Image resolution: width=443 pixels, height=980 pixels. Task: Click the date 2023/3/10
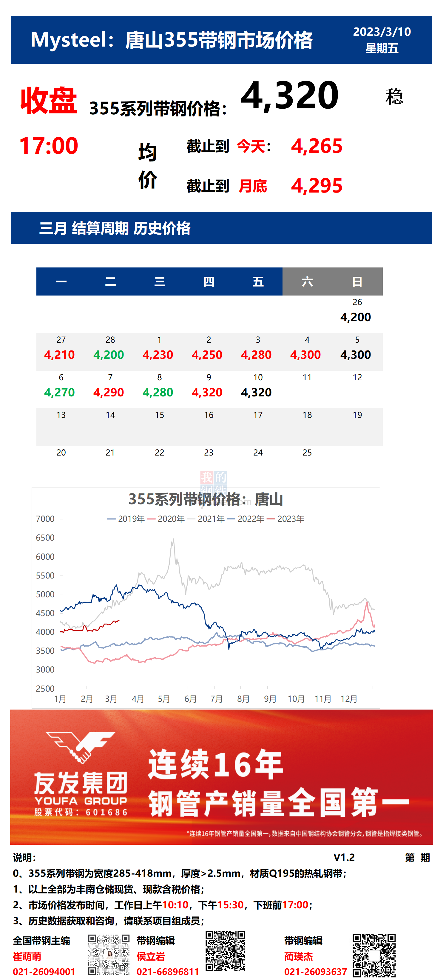(382, 32)
